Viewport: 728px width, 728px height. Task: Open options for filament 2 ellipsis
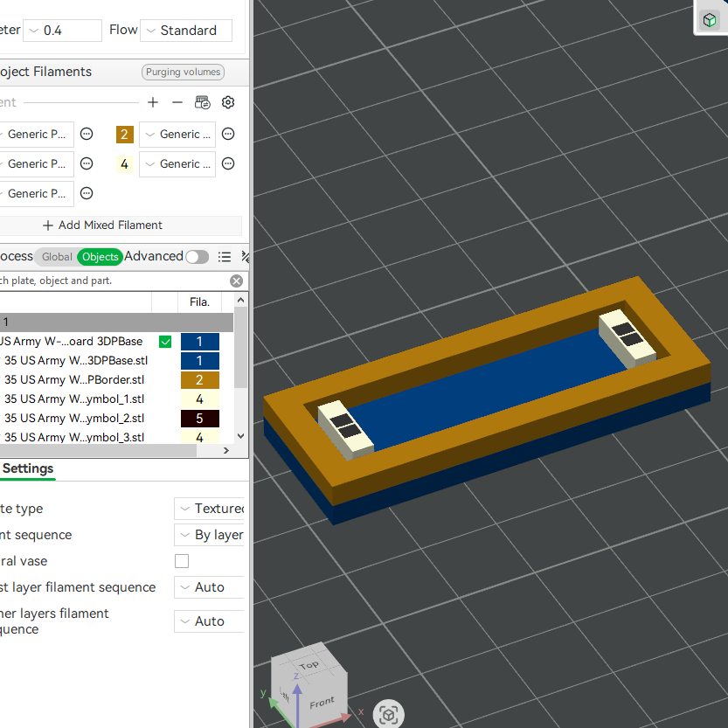pyautogui.click(x=228, y=135)
